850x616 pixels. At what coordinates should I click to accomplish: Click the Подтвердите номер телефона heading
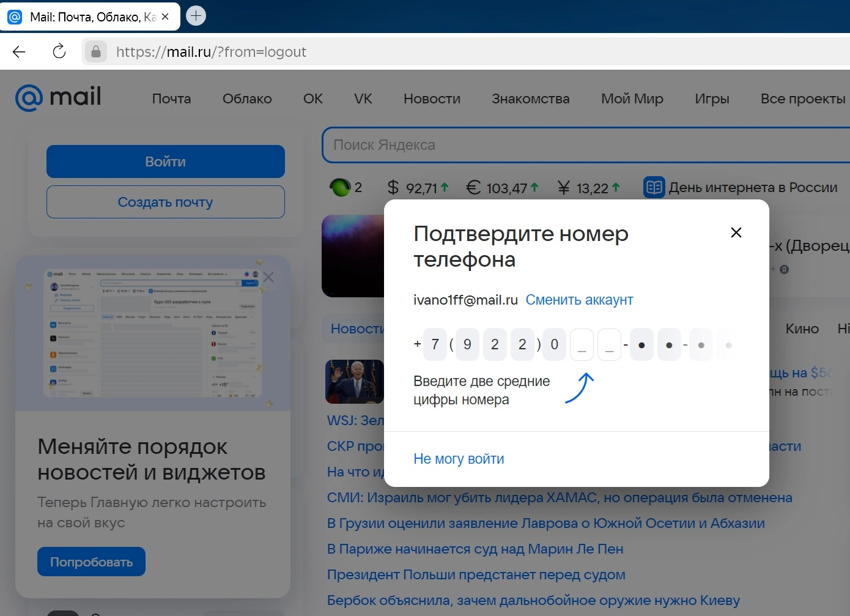(521, 246)
